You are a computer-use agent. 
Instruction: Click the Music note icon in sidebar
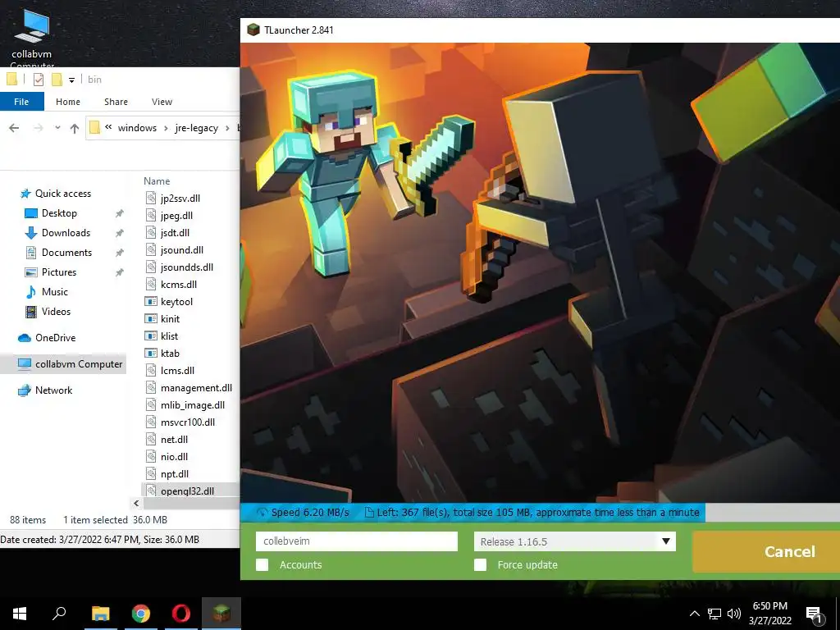[31, 292]
